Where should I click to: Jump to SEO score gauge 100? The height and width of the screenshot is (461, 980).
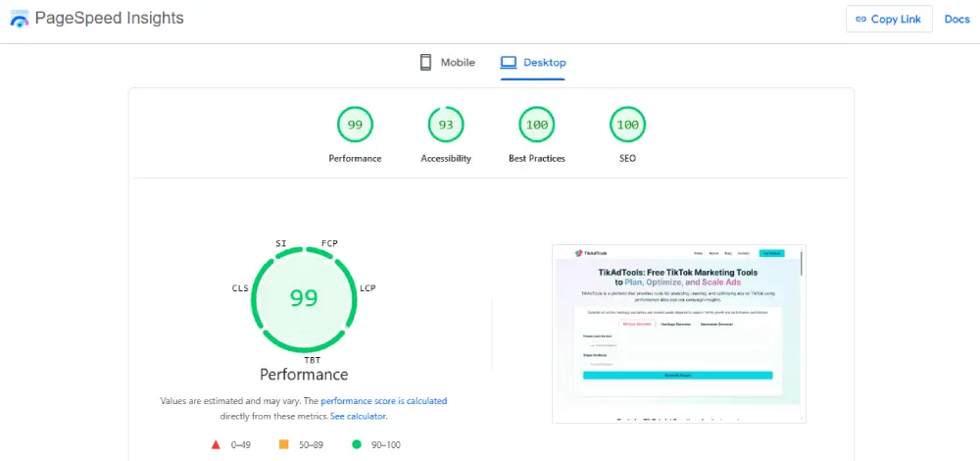pyautogui.click(x=627, y=125)
